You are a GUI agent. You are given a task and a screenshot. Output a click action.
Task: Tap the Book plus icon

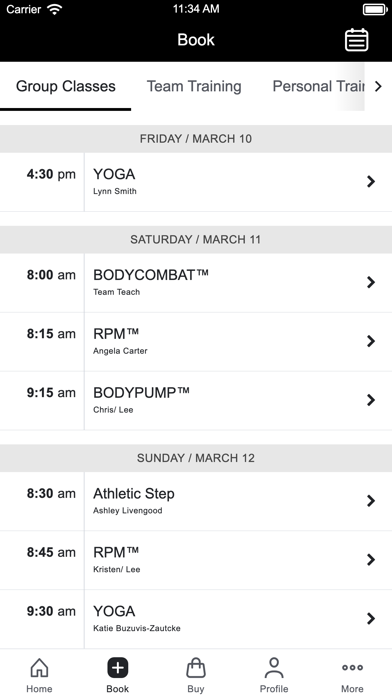(x=118, y=668)
